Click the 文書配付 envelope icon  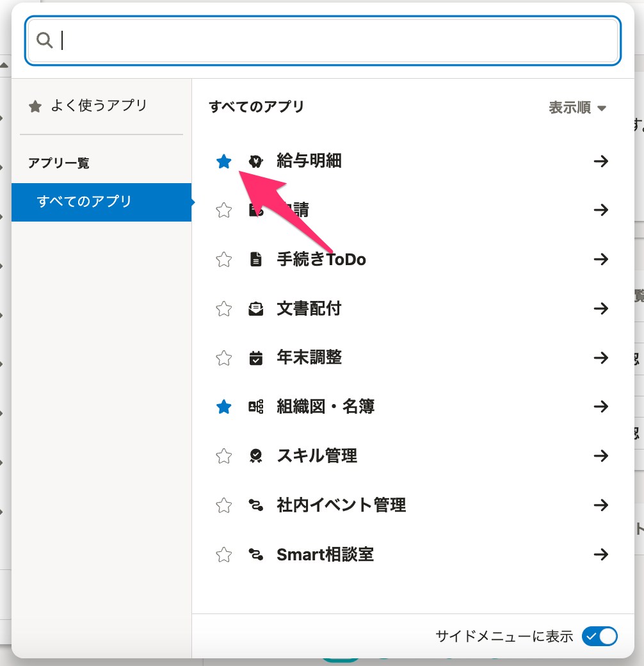[256, 309]
